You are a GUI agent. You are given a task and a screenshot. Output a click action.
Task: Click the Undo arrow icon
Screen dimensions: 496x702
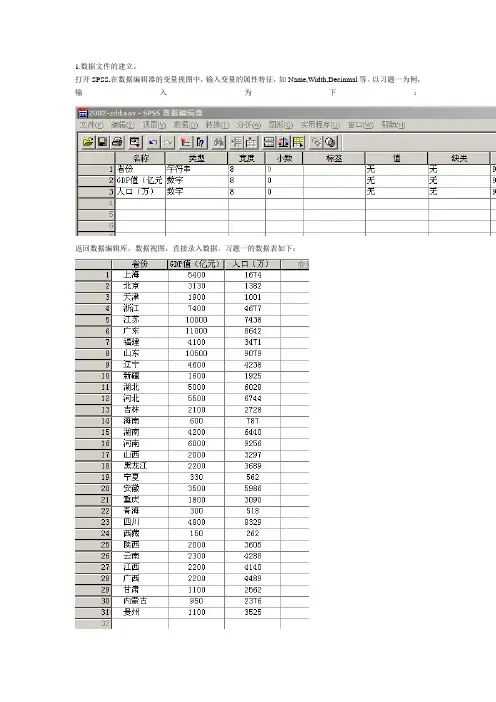click(x=153, y=142)
